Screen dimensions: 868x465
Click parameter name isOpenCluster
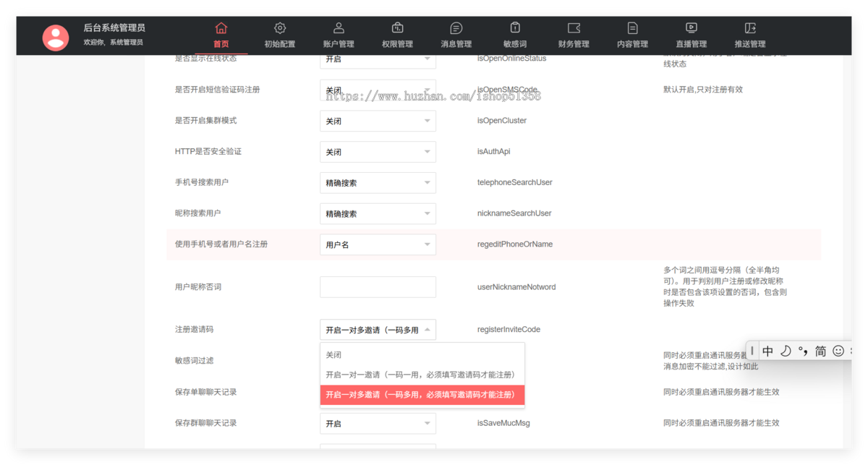(502, 121)
